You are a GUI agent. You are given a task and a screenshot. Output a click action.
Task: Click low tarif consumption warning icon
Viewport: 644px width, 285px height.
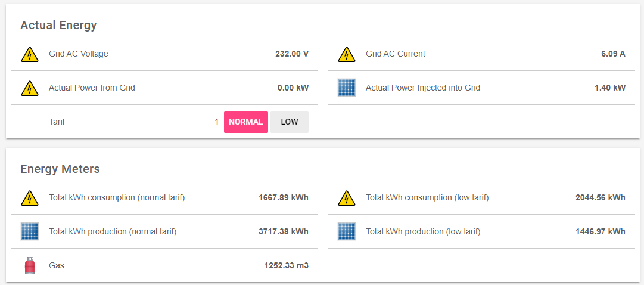(x=347, y=198)
